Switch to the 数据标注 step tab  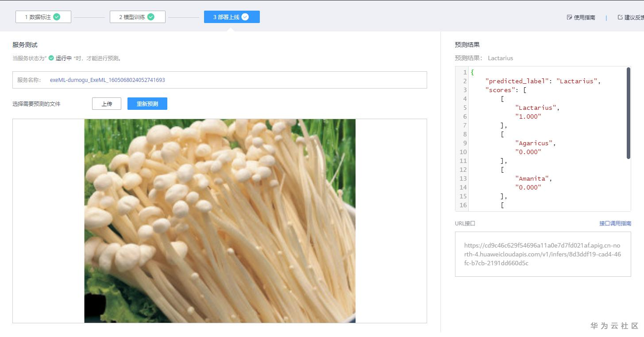pos(43,16)
